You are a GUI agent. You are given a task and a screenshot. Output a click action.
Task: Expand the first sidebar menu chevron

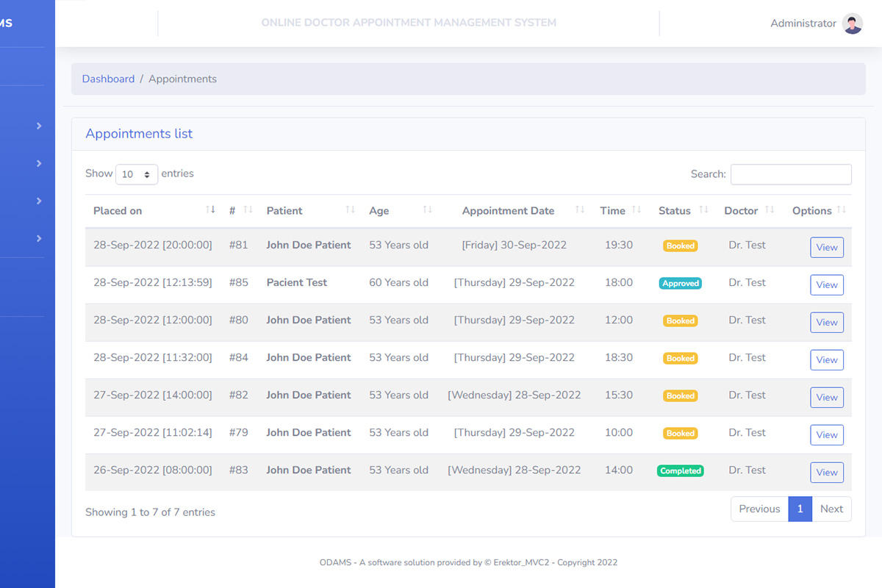pyautogui.click(x=39, y=126)
